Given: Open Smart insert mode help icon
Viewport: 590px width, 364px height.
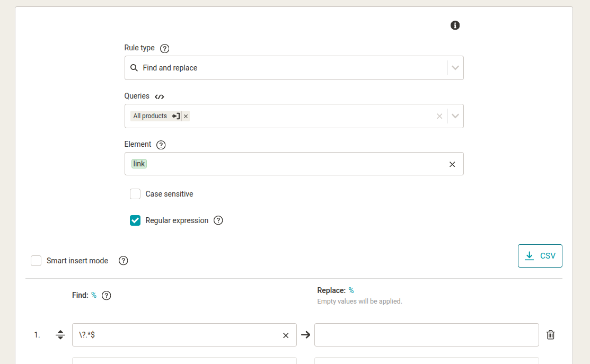Looking at the screenshot, I should click(x=124, y=261).
